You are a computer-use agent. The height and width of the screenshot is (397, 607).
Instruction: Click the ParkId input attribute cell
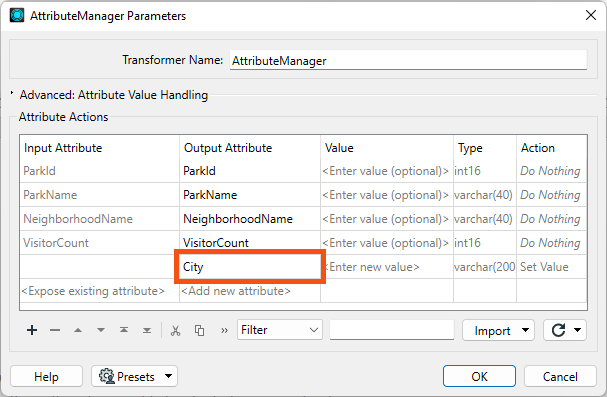[x=99, y=171]
